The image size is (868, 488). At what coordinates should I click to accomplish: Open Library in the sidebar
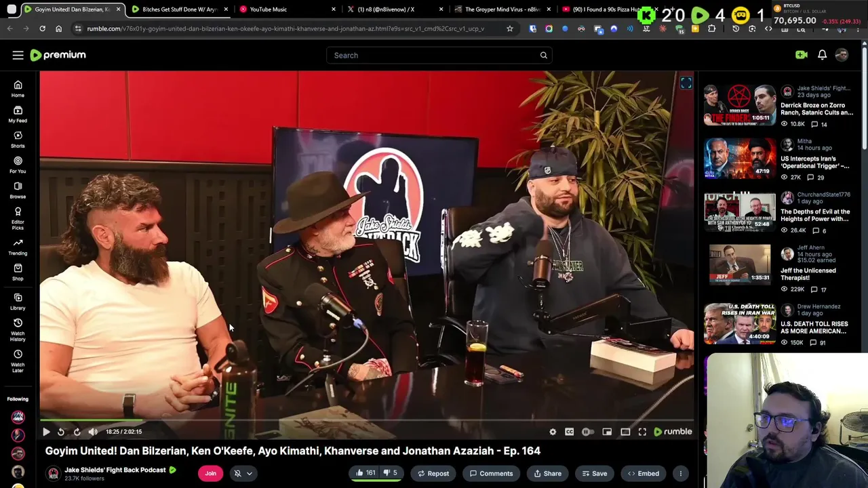click(x=18, y=302)
